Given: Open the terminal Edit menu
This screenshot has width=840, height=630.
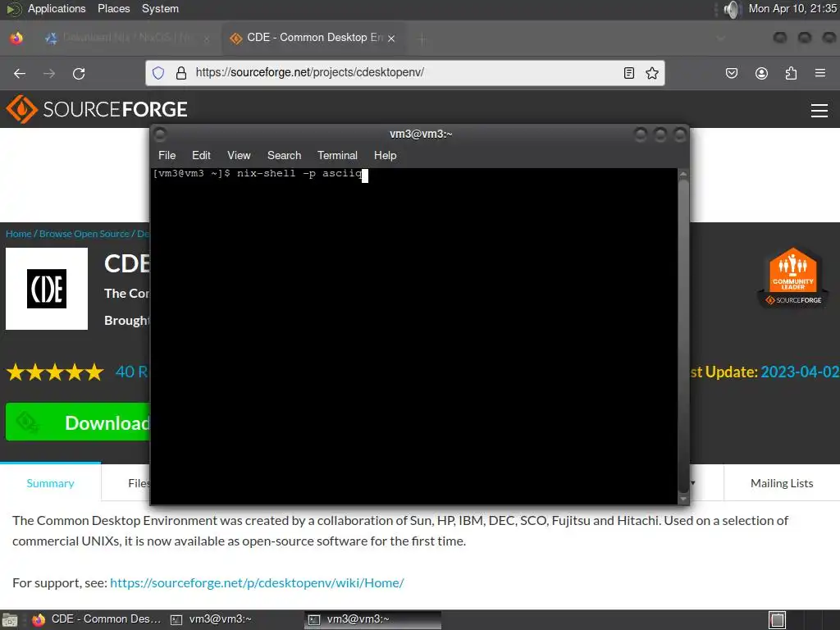Looking at the screenshot, I should (x=201, y=155).
